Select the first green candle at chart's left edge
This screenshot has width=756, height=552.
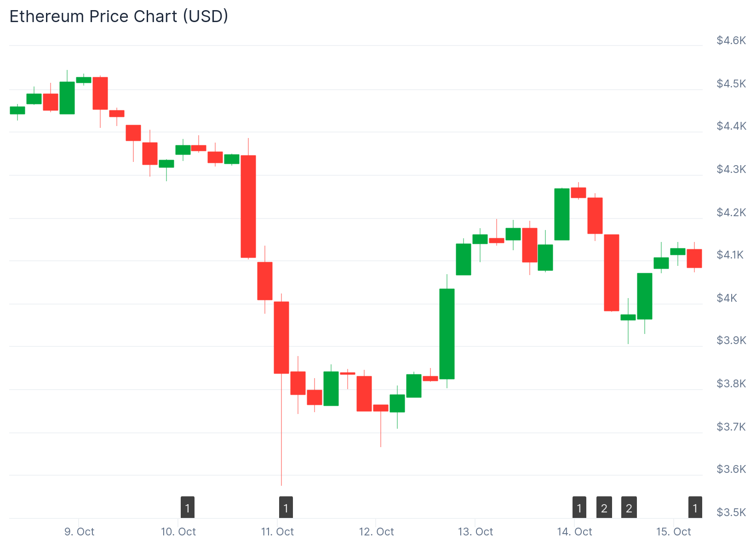click(17, 110)
